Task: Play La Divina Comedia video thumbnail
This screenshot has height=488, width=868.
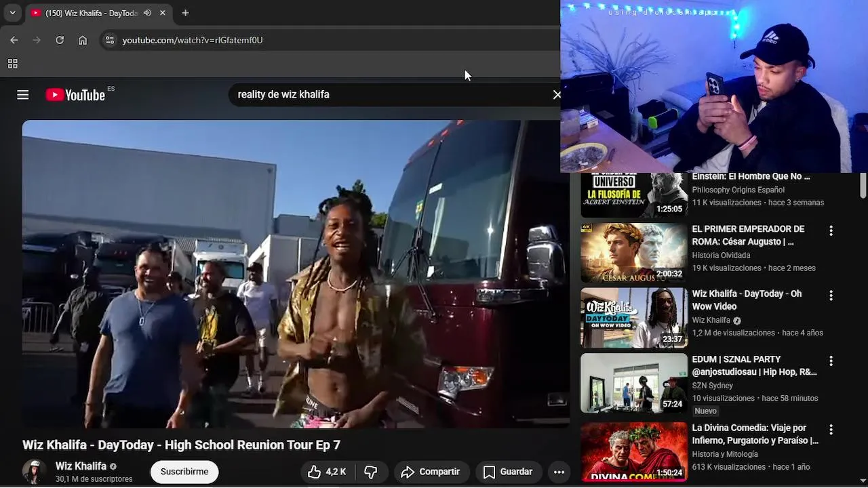Action: coord(634,451)
